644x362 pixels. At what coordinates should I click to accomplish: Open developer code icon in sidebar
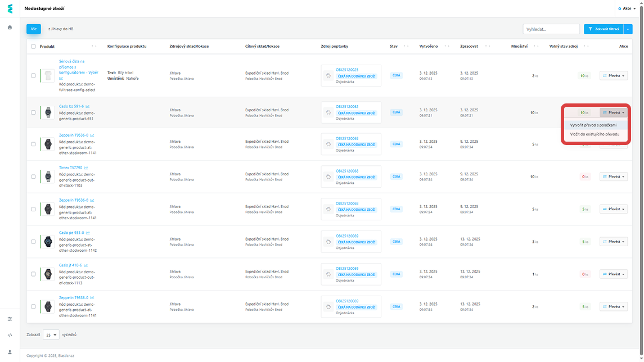click(x=10, y=335)
